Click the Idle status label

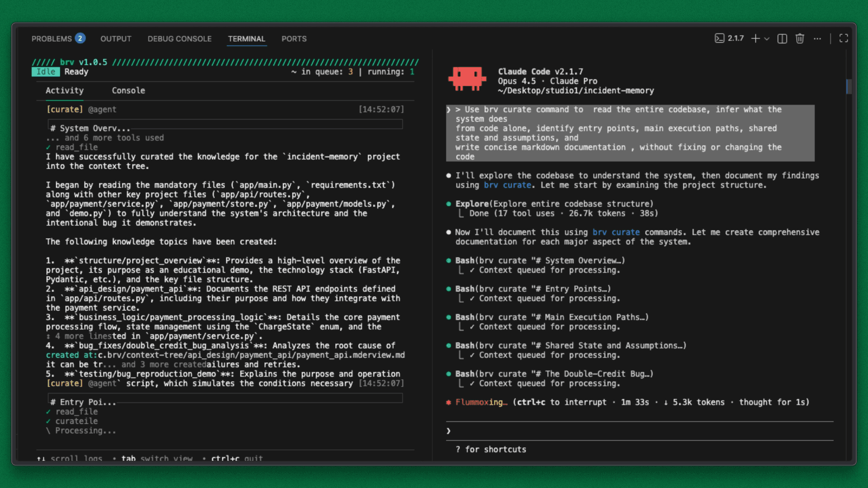click(46, 72)
